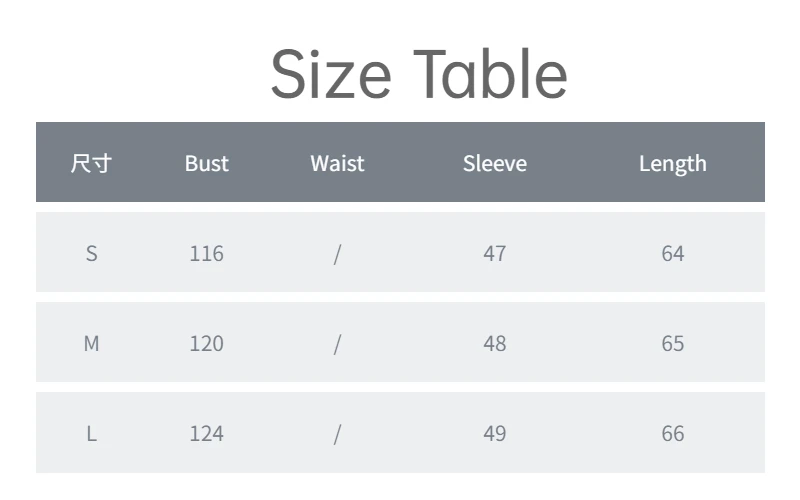800x500 pixels.
Task: Select size M row label
Action: tap(91, 343)
